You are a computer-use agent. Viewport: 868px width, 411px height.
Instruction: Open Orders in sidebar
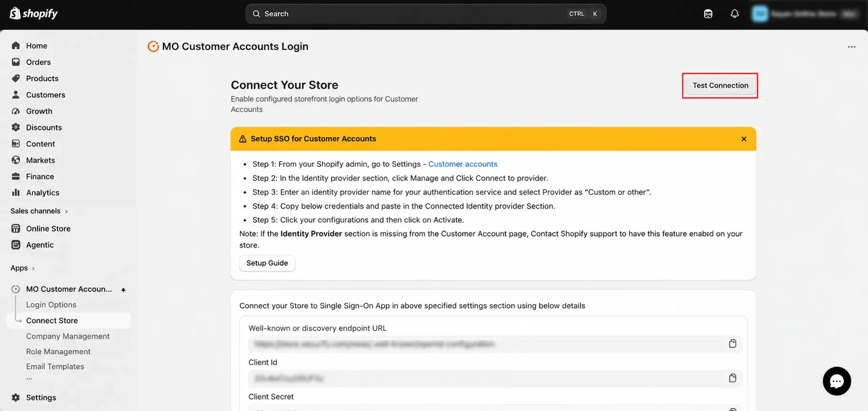pyautogui.click(x=38, y=62)
